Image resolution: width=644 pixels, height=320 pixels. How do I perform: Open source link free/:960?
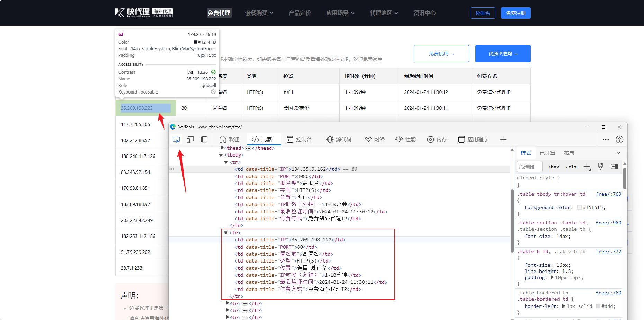point(608,223)
